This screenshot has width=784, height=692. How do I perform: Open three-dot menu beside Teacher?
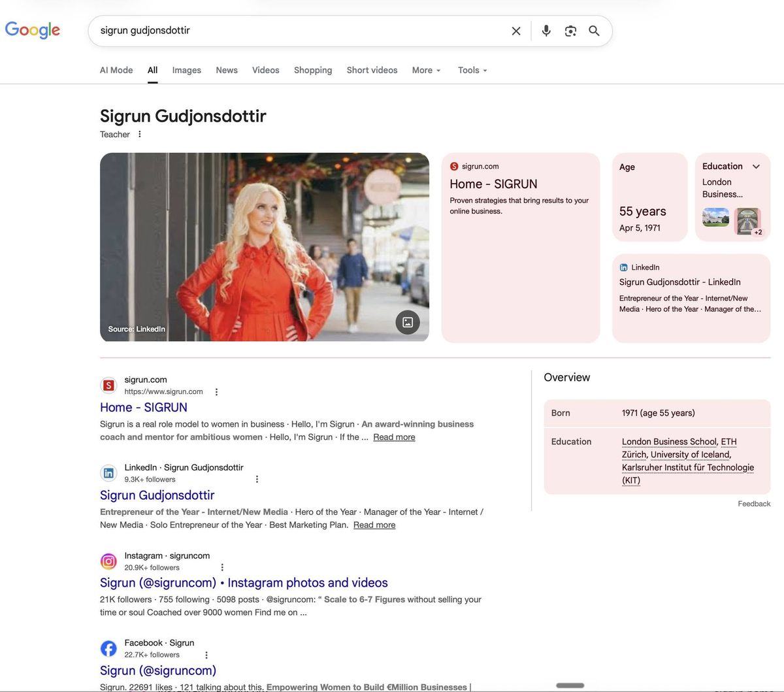click(139, 134)
